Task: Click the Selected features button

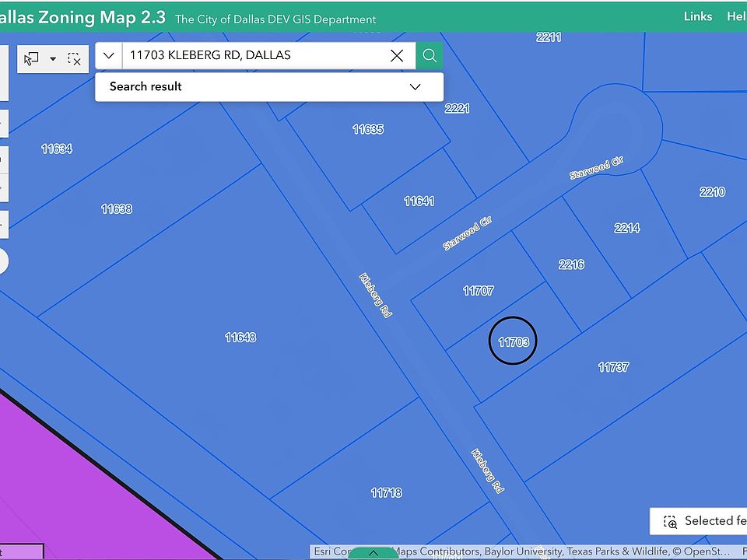Action: pos(699,521)
